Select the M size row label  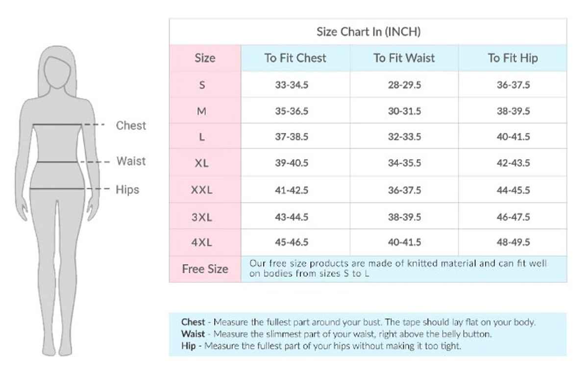pos(201,111)
